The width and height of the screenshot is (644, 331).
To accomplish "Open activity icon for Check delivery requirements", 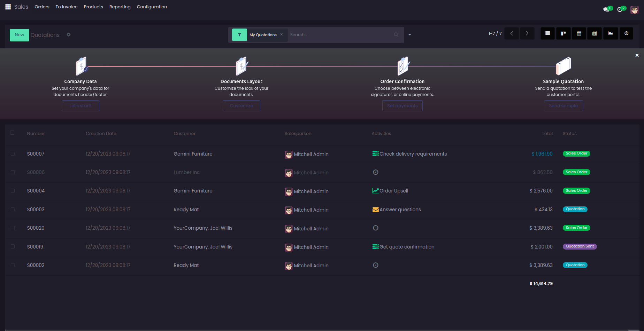I will 375,154.
